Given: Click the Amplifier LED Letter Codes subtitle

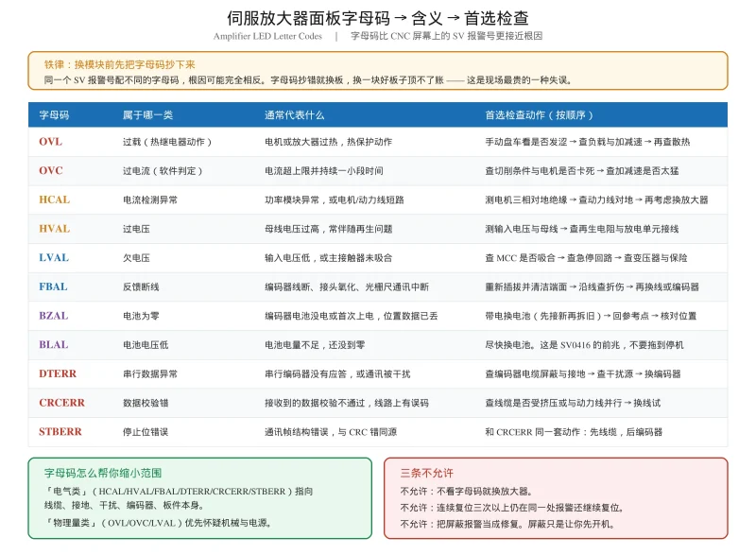Looking at the screenshot, I should click(267, 36).
